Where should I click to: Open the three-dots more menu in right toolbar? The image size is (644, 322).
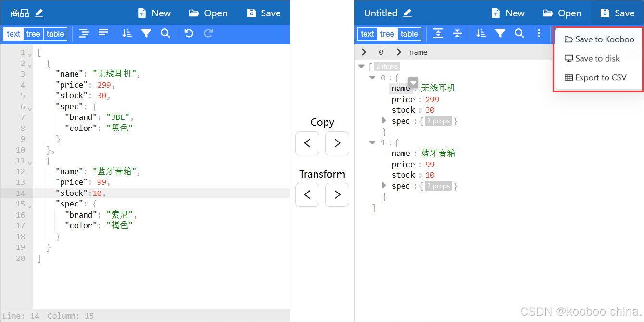pos(539,33)
